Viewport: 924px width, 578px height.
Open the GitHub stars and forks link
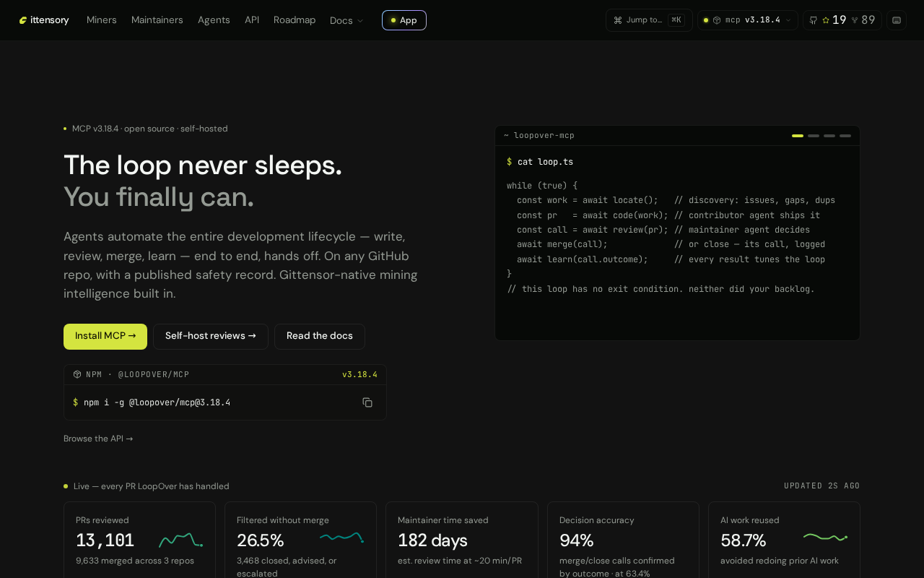[842, 20]
